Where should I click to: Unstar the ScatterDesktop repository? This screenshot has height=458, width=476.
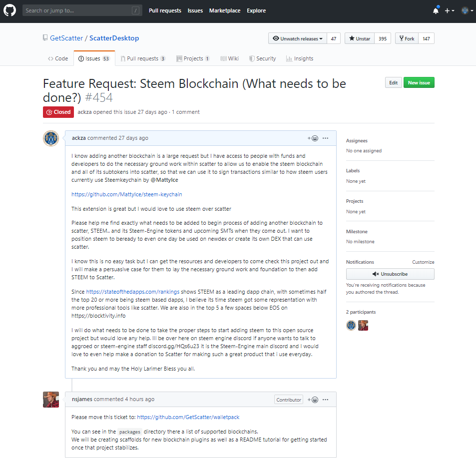click(x=360, y=38)
